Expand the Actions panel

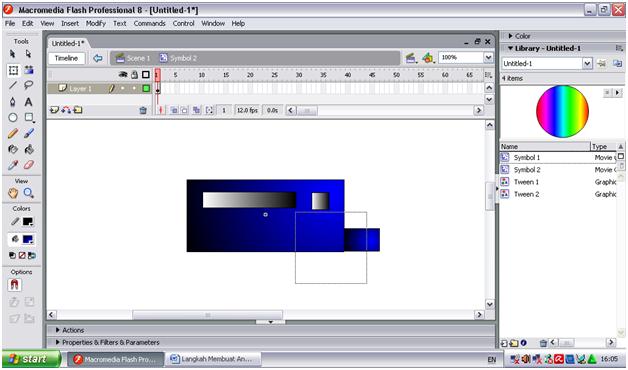(58, 330)
